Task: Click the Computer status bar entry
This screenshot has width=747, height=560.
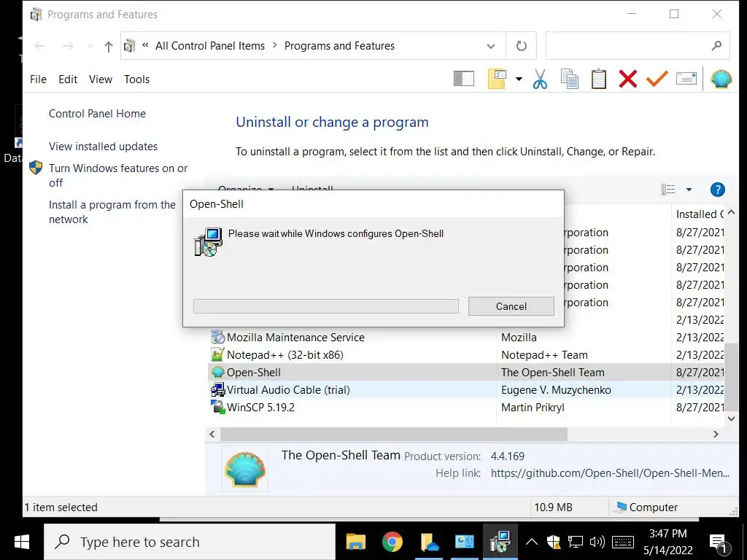Action: [x=646, y=507]
